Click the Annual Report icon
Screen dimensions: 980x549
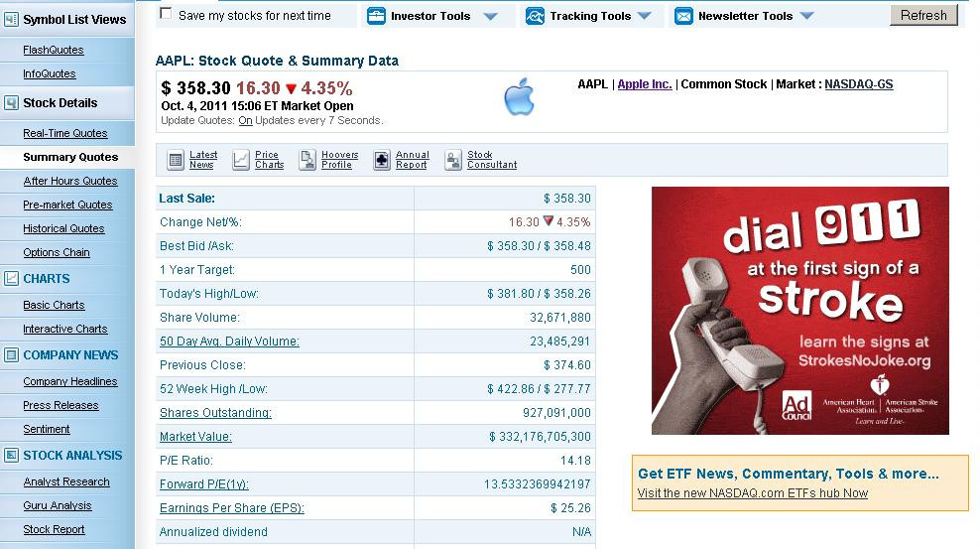pos(382,160)
